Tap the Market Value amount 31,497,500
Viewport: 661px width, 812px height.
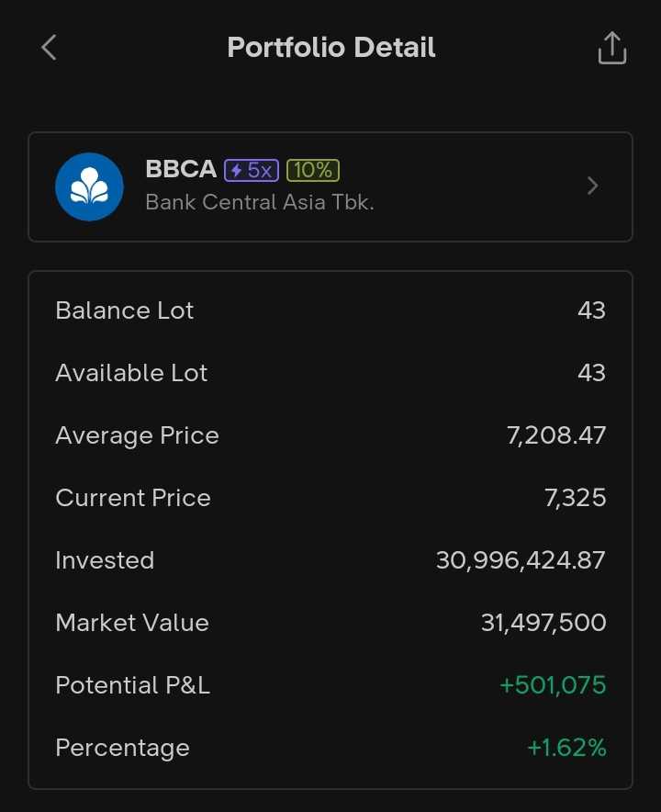point(543,623)
